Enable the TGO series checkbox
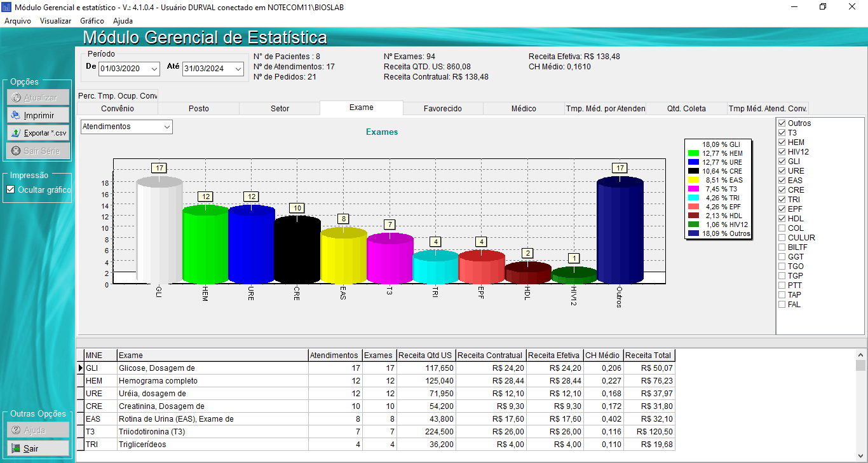868x463 pixels. point(782,266)
